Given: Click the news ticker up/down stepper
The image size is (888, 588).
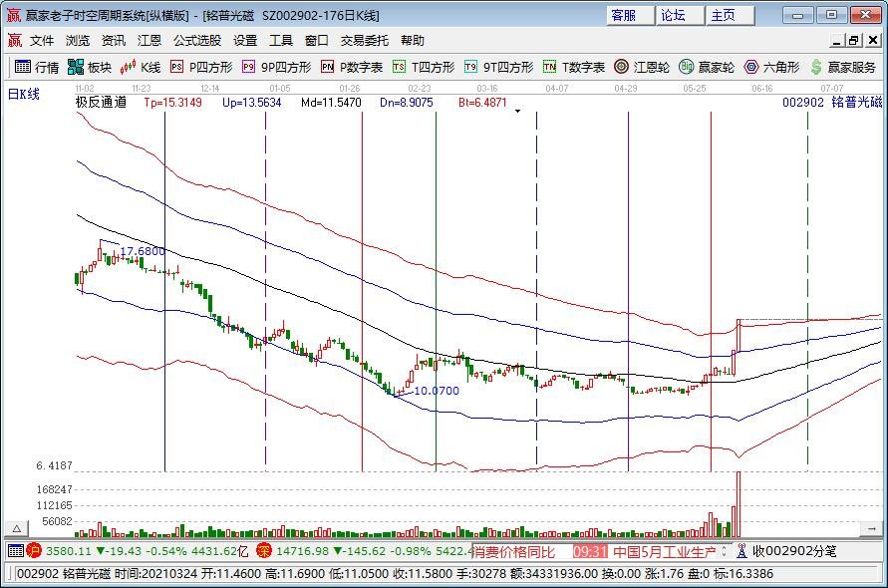Looking at the screenshot, I should point(724,550).
